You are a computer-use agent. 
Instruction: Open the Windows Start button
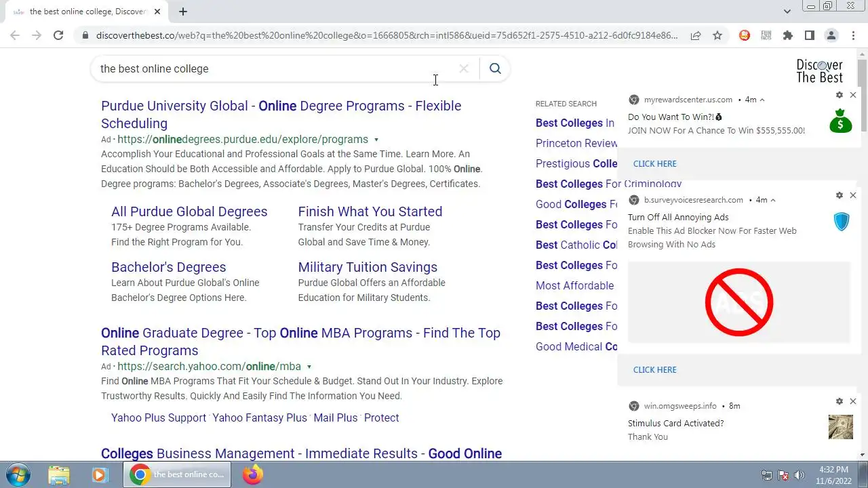(18, 474)
